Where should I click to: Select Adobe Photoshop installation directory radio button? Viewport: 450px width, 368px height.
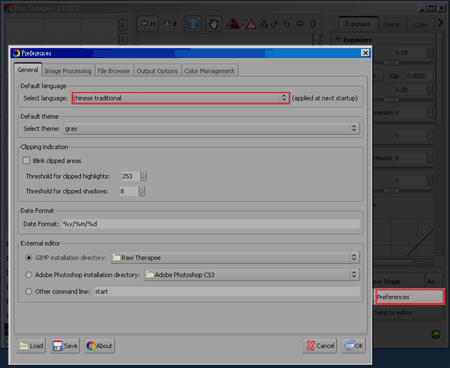29,275
